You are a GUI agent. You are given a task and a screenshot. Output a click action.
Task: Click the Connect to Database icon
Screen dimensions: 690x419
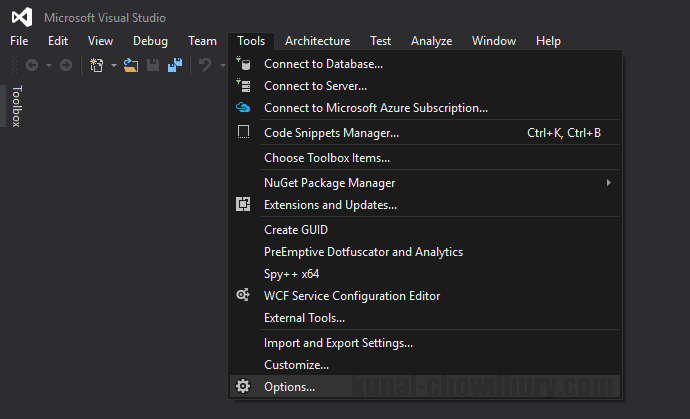tap(243, 64)
